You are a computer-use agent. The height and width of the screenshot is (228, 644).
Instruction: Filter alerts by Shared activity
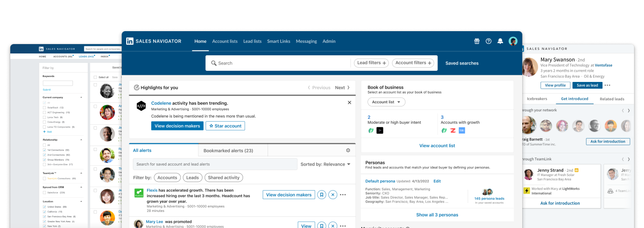(223, 178)
